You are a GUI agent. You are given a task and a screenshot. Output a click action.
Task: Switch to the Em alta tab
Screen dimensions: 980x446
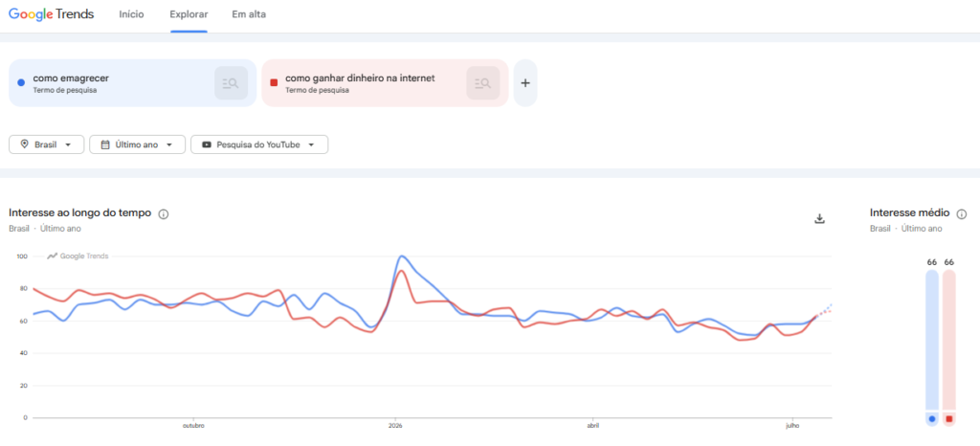pos(249,14)
